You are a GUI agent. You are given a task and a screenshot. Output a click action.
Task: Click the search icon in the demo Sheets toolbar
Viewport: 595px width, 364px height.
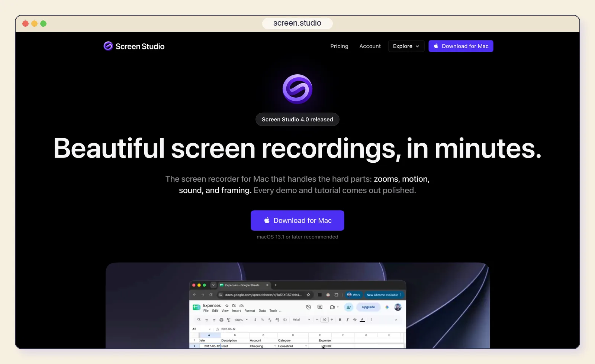199,319
